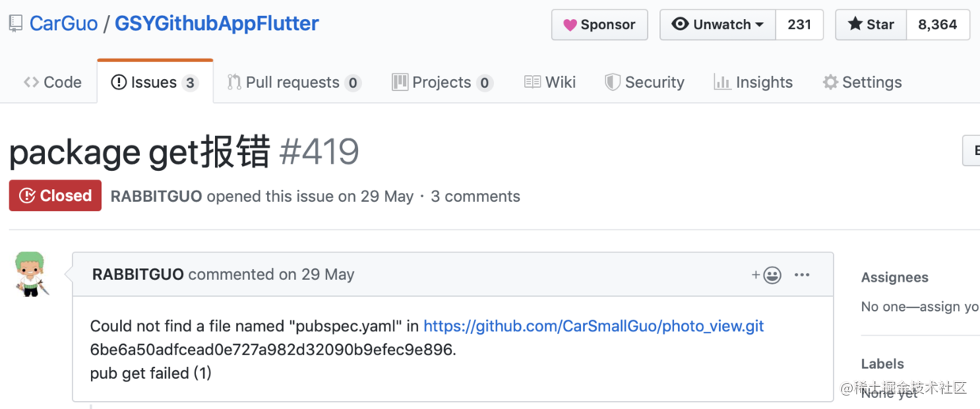
Task: Go to the Projects tab
Action: pos(443,82)
